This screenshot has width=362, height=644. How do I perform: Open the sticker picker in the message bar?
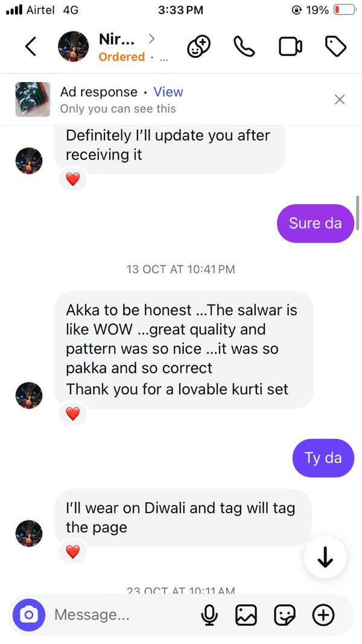(285, 615)
